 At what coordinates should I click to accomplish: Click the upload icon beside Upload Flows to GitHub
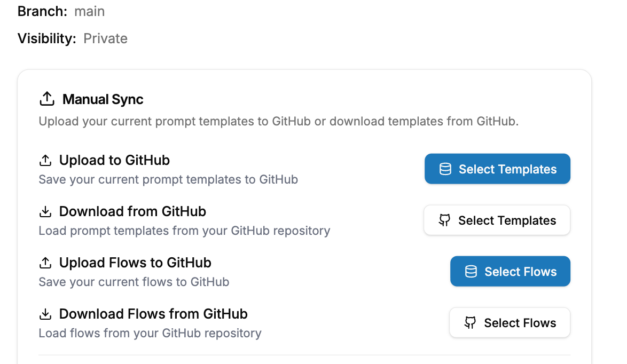click(46, 263)
